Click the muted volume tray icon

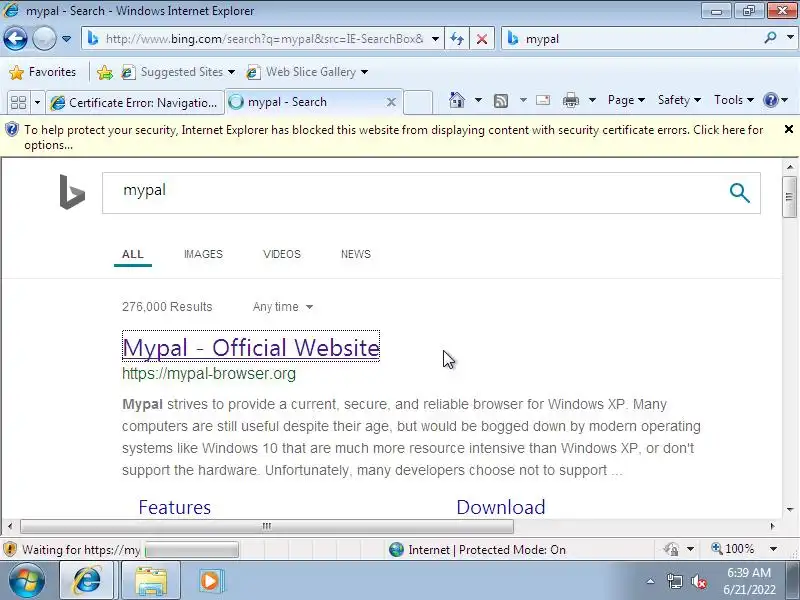[698, 581]
